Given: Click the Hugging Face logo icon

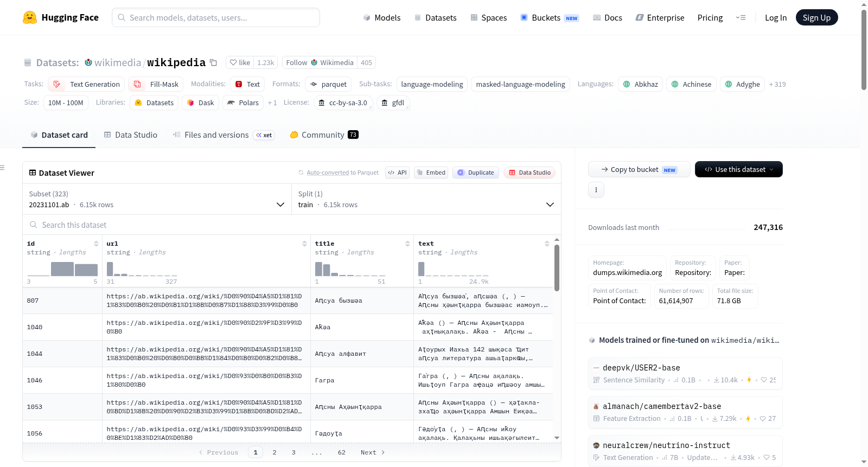Looking at the screenshot, I should coord(30,17).
